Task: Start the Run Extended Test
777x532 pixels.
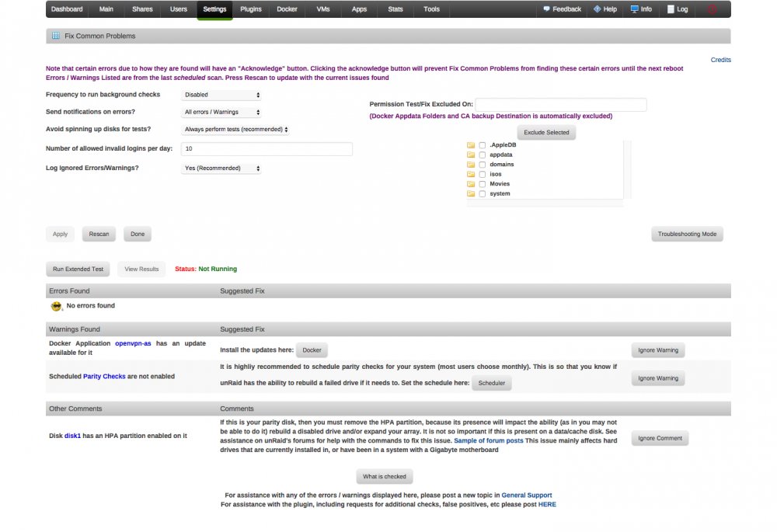Action: [78, 269]
